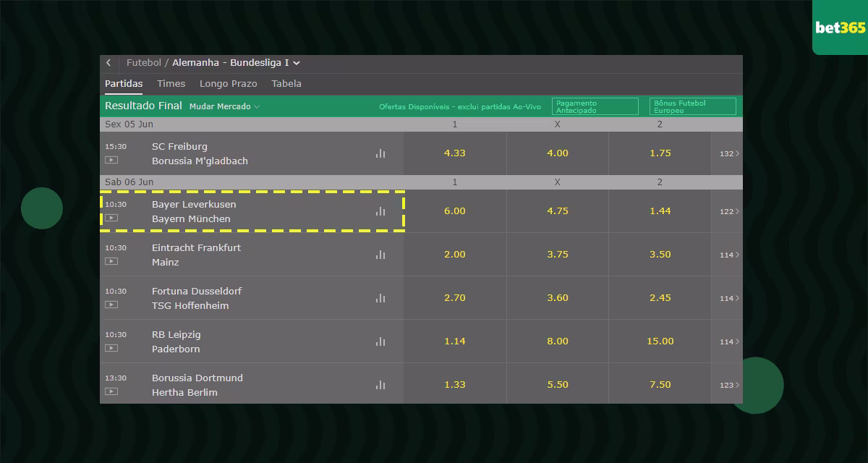868x463 pixels.
Task: Open the Borussia M'gladbach team name
Action: pyautogui.click(x=200, y=161)
